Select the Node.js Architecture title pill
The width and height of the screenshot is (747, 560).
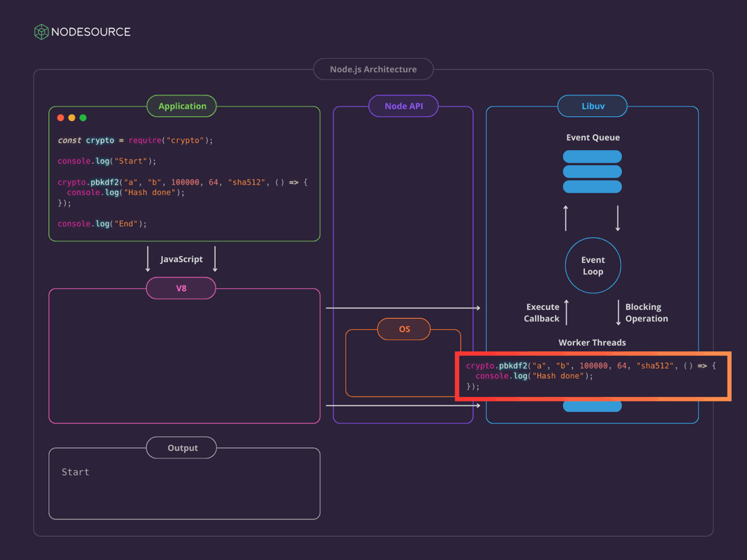coord(373,69)
